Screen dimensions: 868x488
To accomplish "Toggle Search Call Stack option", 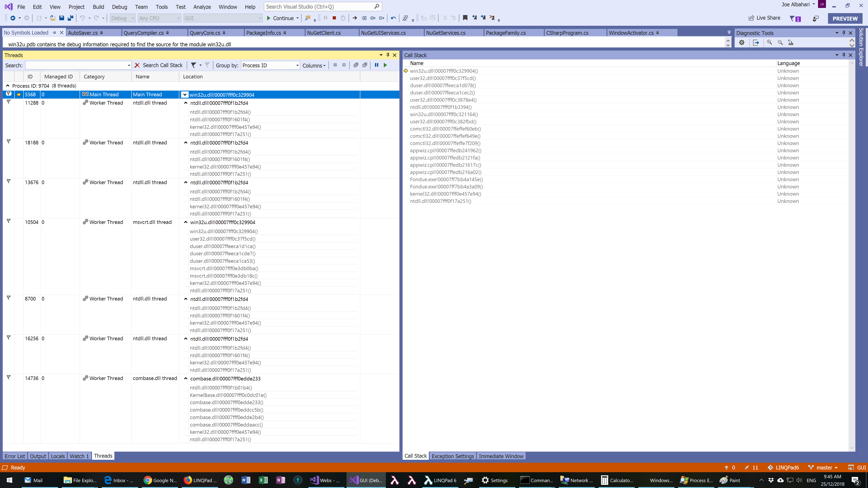I will (x=163, y=65).
